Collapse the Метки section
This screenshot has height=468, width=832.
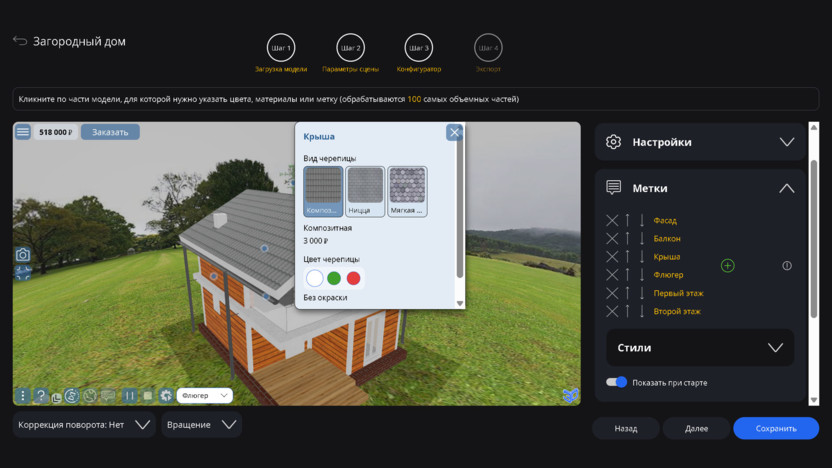(x=787, y=188)
